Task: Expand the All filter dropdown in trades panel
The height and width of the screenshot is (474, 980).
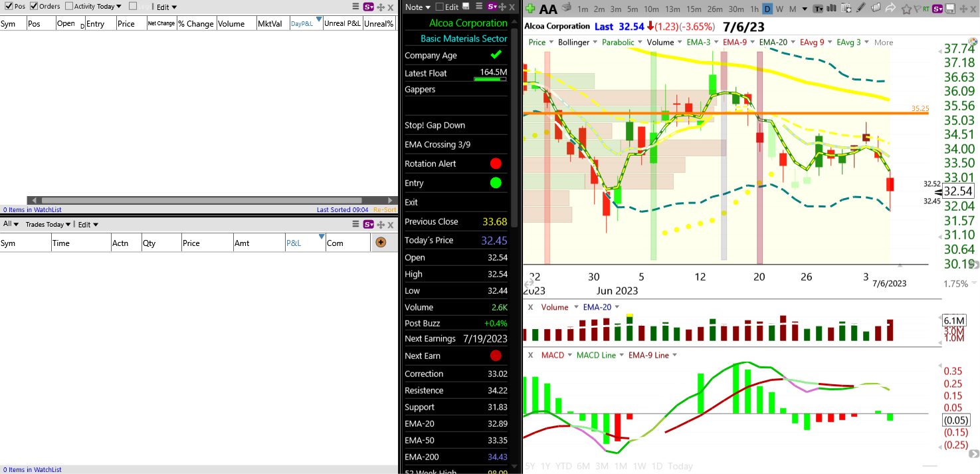Action: (x=11, y=224)
